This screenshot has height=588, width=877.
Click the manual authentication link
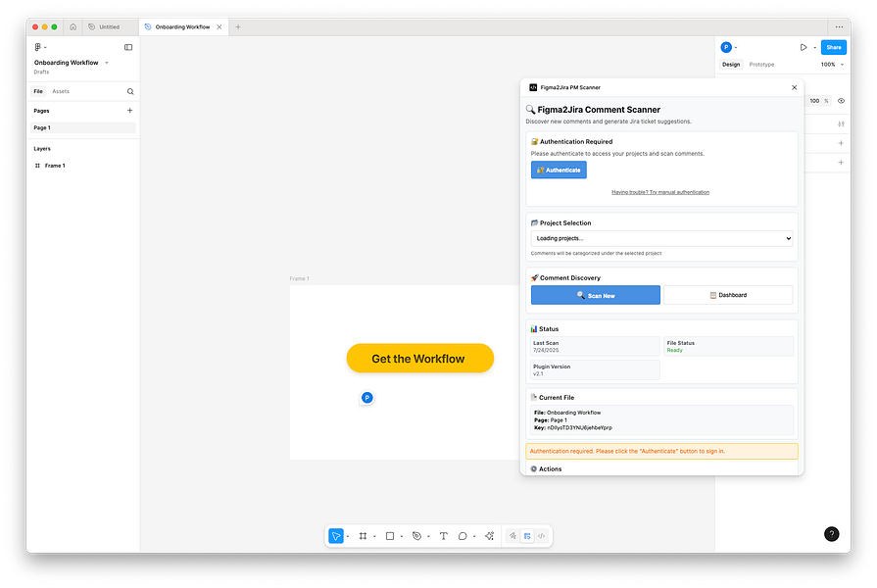[x=661, y=192]
